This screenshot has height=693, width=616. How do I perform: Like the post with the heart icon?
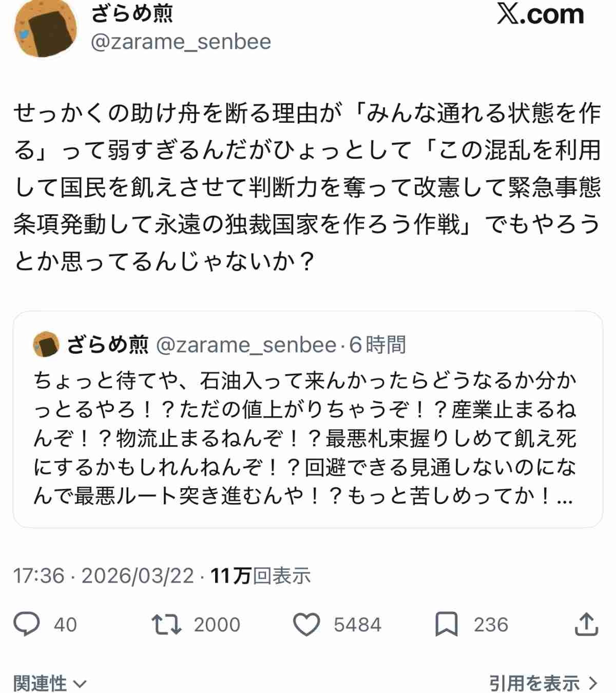point(306,625)
